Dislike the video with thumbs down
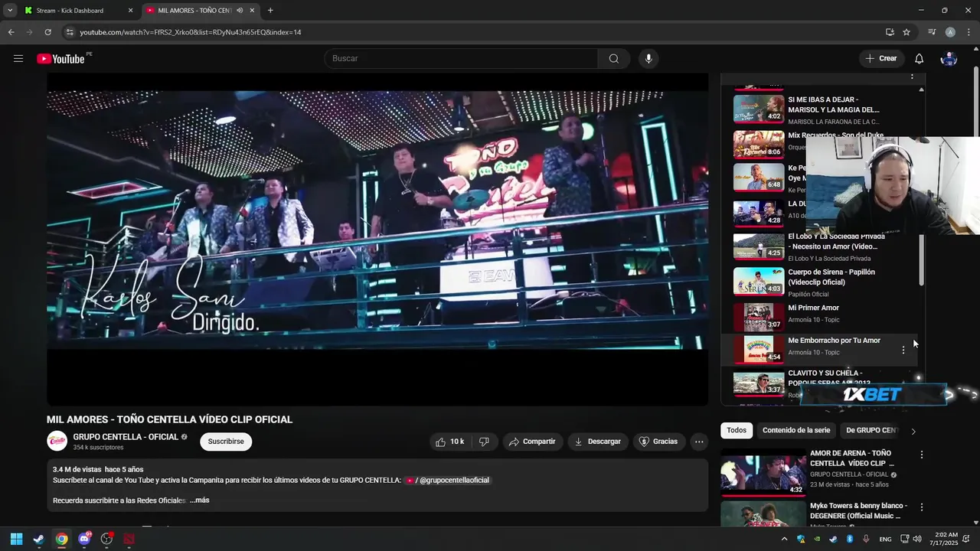This screenshot has height=551, width=980. pos(484,442)
